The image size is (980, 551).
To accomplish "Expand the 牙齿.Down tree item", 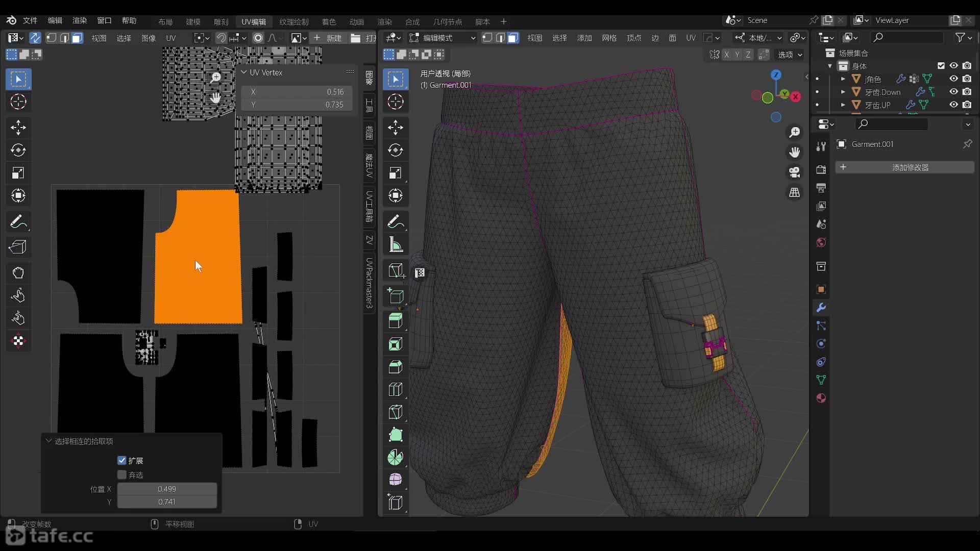I will 843,92.
